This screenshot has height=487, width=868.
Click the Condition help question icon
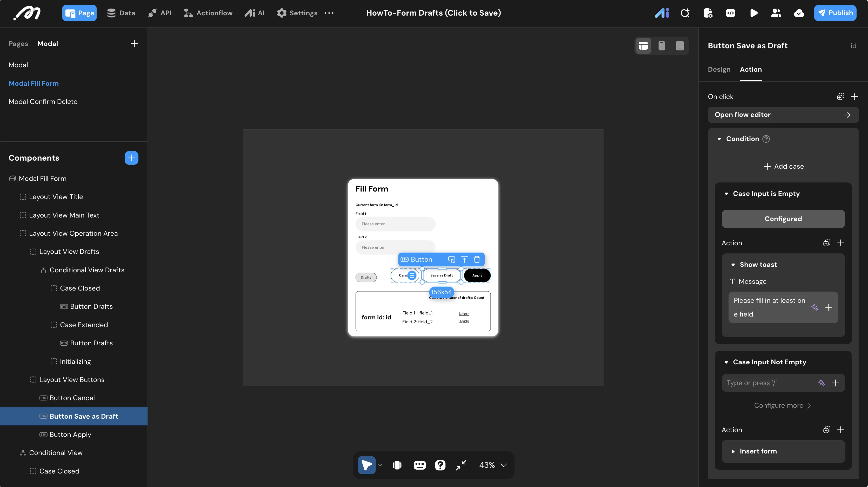(x=766, y=139)
